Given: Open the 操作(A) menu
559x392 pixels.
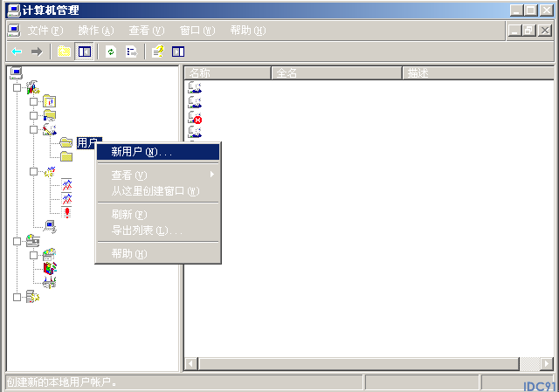Looking at the screenshot, I should coord(96,31).
